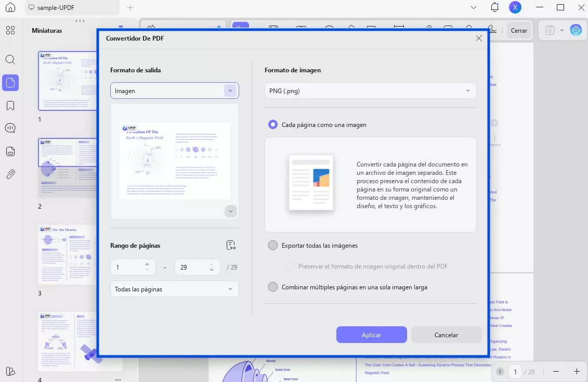Increase the end page 29 stepper
The width and height of the screenshot is (588, 382).
[212, 264]
